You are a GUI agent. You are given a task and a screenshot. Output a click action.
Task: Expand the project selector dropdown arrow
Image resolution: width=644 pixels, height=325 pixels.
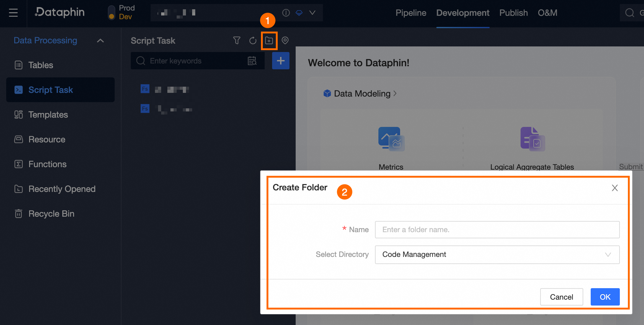coord(312,13)
